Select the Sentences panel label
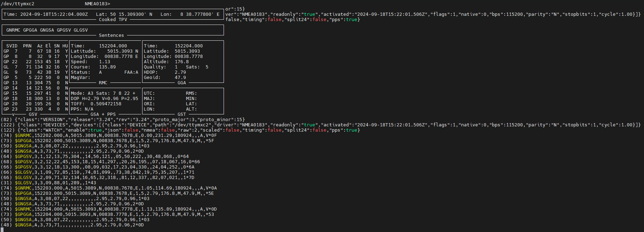Viewport: 644px width, 232px height. pos(112,35)
